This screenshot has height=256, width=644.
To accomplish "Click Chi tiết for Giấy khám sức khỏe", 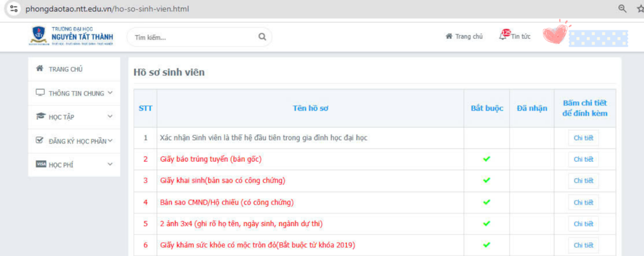I will pyautogui.click(x=583, y=245).
